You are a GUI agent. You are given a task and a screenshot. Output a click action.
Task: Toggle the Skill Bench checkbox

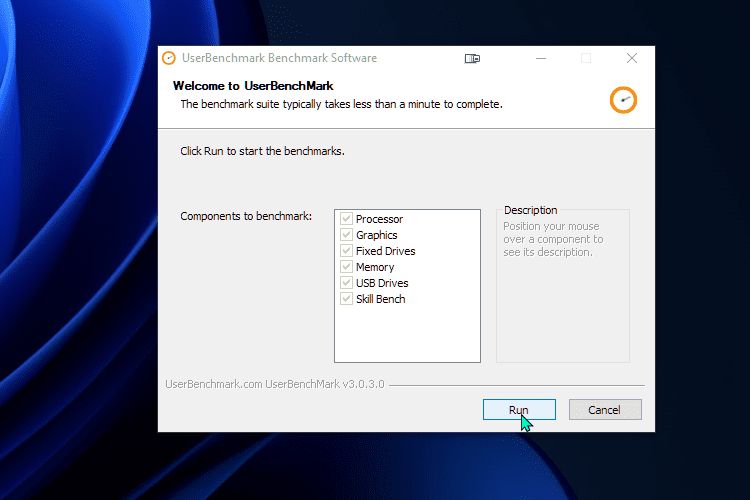pos(346,299)
